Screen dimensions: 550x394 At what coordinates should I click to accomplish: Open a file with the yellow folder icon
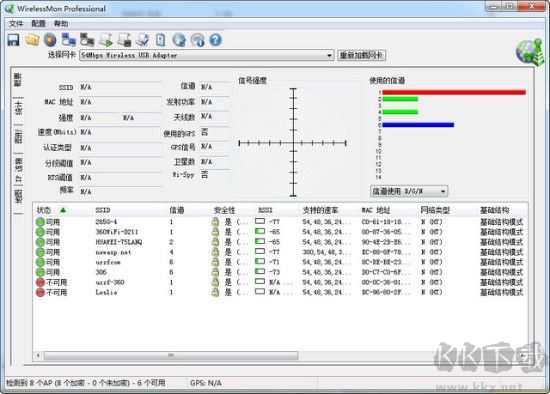tap(32, 40)
